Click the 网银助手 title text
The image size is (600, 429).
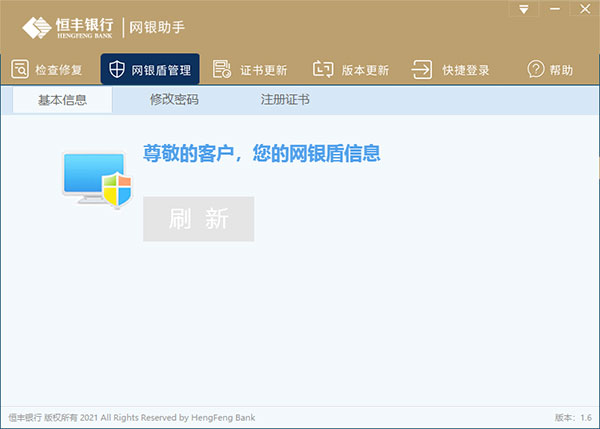coord(157,27)
